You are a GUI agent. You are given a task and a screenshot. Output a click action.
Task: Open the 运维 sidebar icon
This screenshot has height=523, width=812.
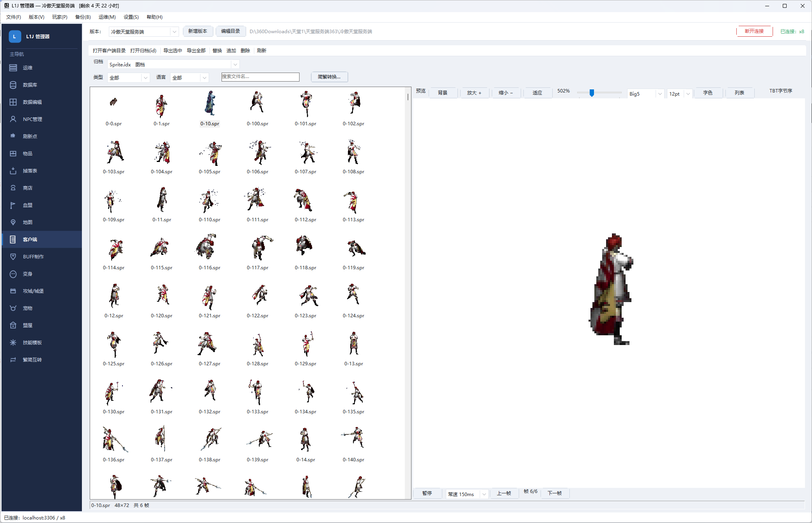[13, 68]
